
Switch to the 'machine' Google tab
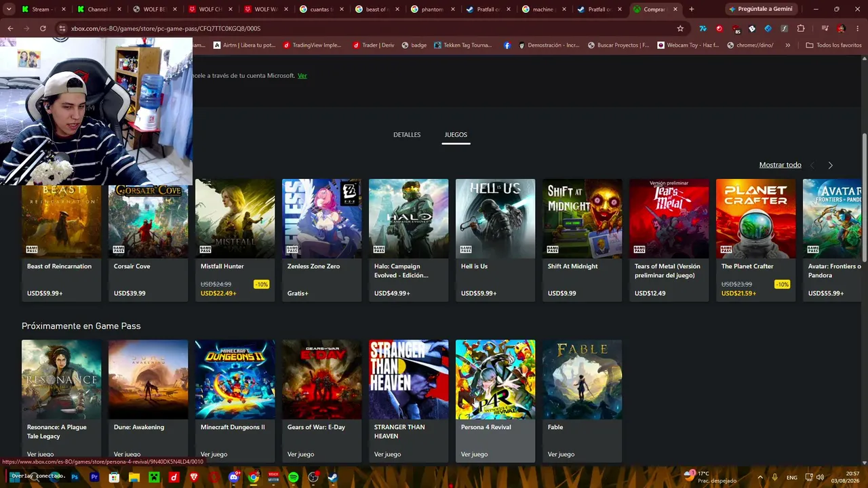tap(545, 9)
